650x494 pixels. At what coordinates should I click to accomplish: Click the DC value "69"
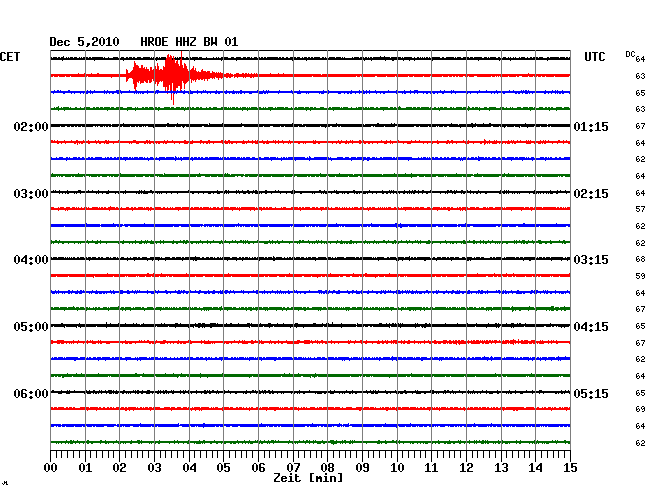640,409
